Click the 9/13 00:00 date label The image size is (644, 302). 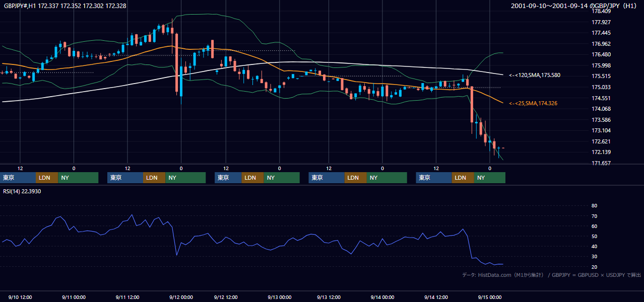[279, 297]
